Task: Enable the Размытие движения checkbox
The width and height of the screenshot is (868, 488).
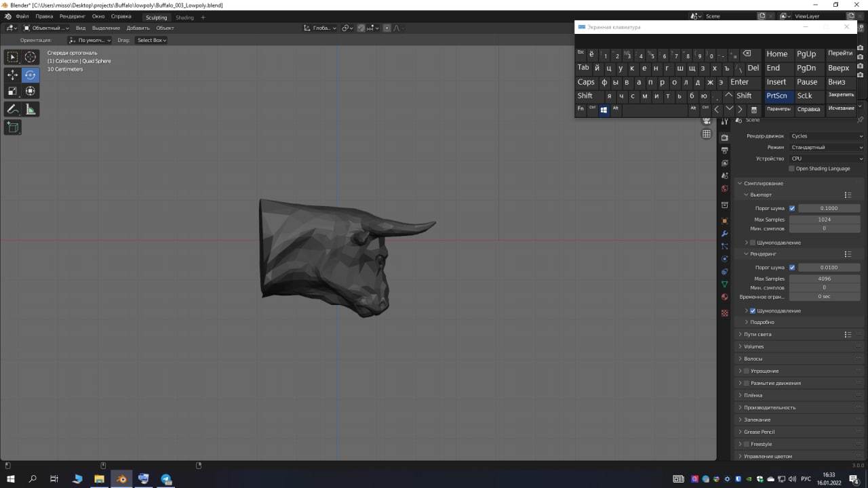Action: pos(747,384)
